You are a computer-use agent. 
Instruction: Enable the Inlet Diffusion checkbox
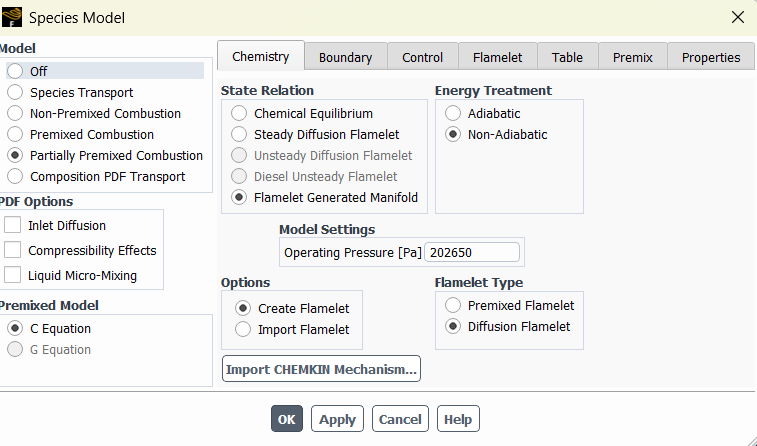coord(12,225)
